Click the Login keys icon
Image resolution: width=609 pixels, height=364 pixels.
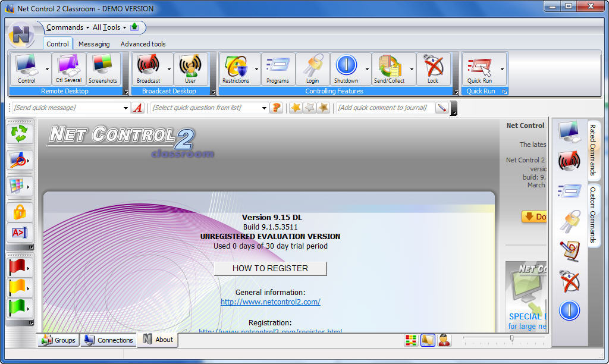(x=312, y=69)
